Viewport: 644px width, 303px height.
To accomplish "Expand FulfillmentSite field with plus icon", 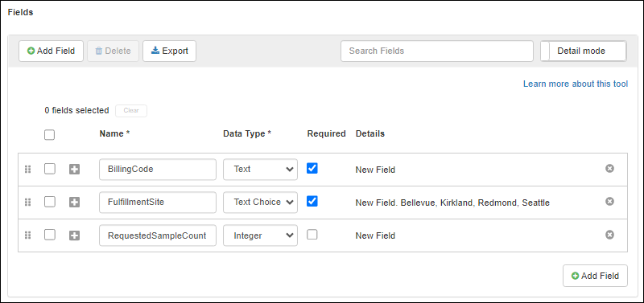I will [74, 203].
